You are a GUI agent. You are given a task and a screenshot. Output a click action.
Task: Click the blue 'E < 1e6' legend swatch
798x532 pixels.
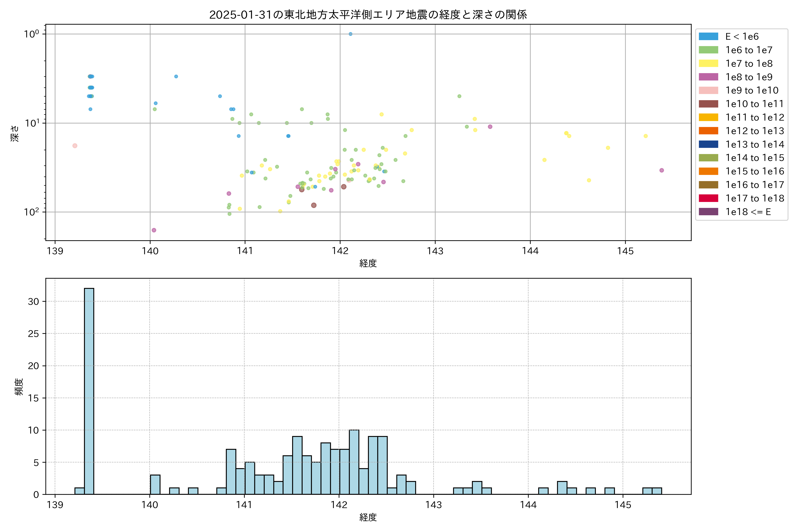coord(708,37)
